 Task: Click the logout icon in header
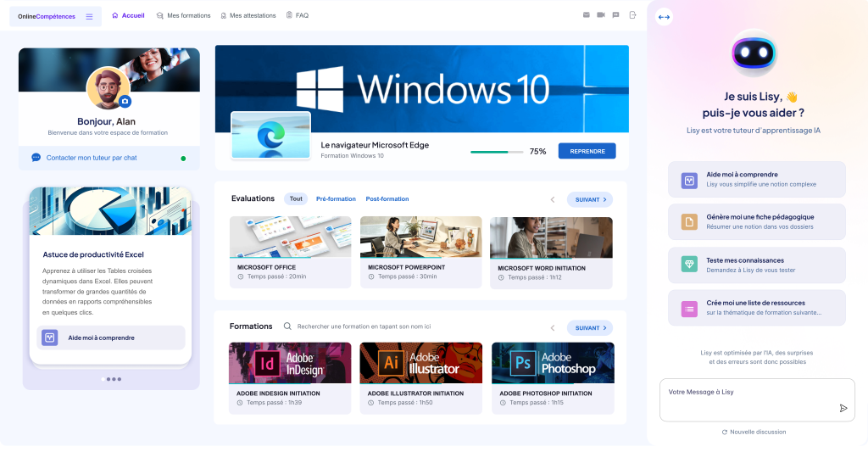point(632,15)
